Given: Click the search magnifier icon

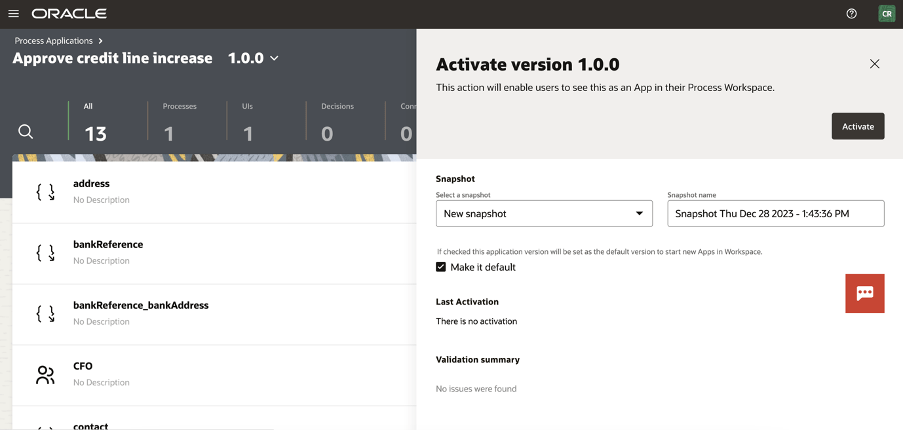Looking at the screenshot, I should [26, 132].
